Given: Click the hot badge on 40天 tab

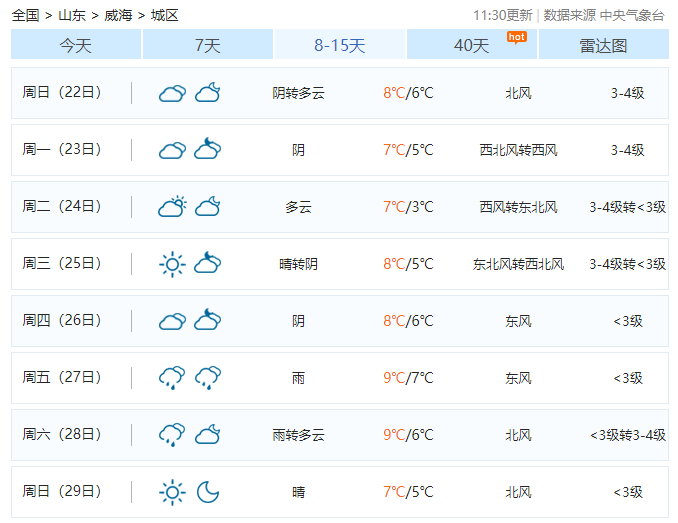Looking at the screenshot, I should [x=517, y=38].
